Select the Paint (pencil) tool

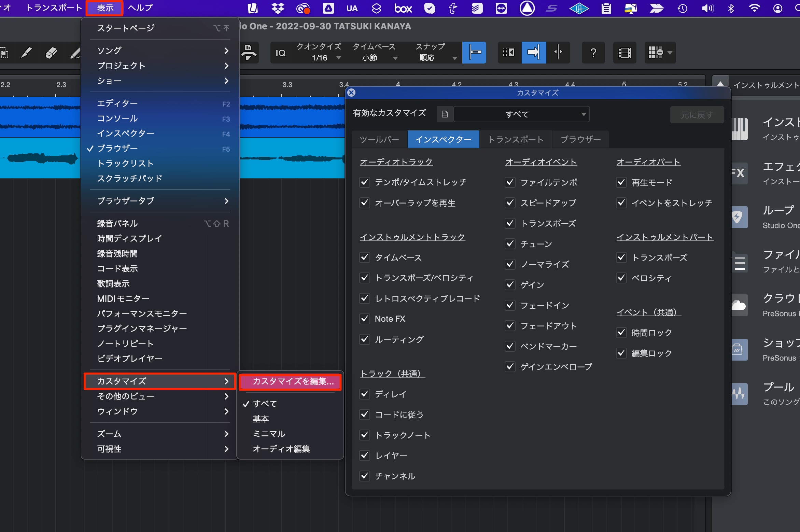pyautogui.click(x=27, y=53)
